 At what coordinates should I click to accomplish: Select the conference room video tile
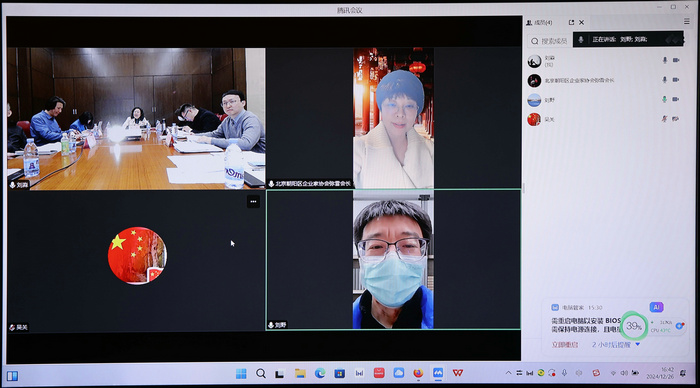point(136,119)
